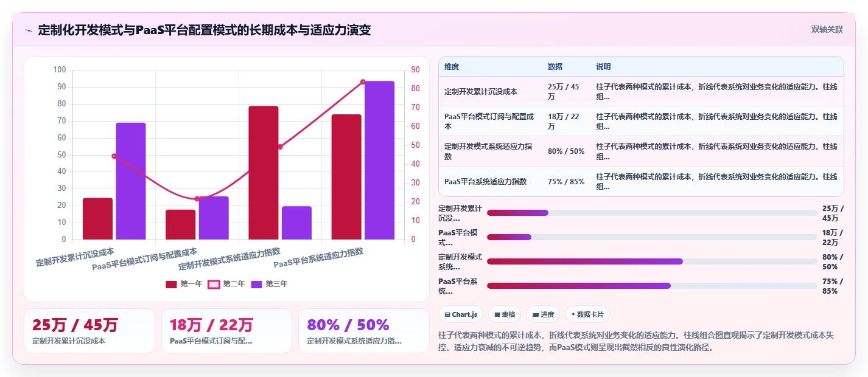The height and width of the screenshot is (377, 868).
Task: Click the line point above PaaS平台系统适应力指数
Action: pyautogui.click(x=363, y=82)
